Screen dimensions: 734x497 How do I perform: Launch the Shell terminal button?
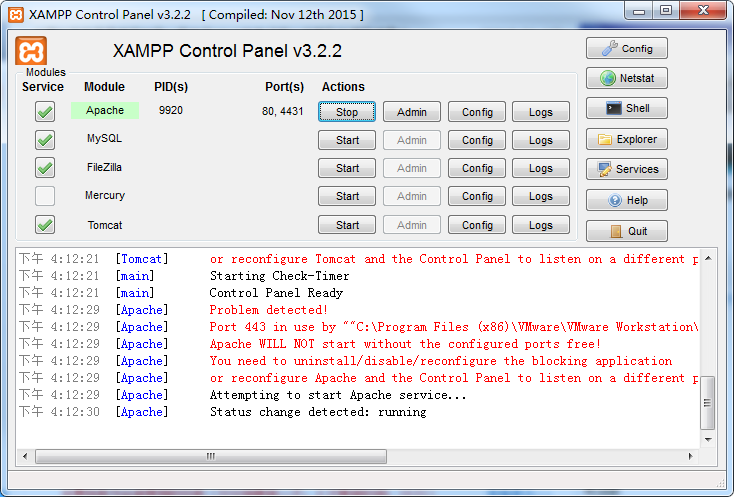tap(627, 108)
